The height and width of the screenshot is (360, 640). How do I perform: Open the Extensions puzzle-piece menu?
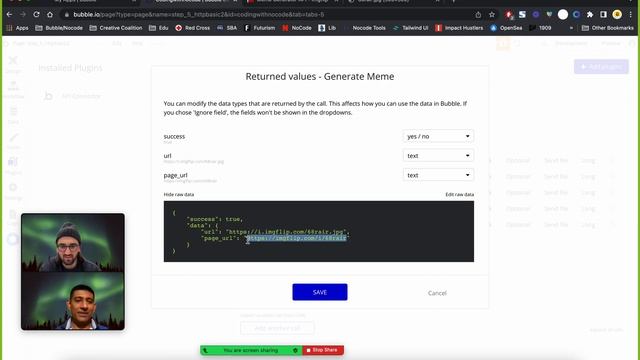(x=590, y=15)
